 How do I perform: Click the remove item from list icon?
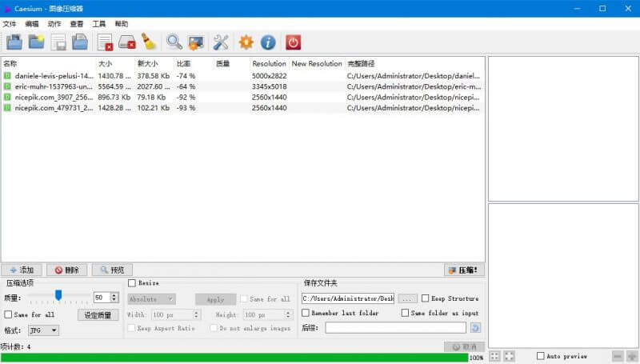105,42
